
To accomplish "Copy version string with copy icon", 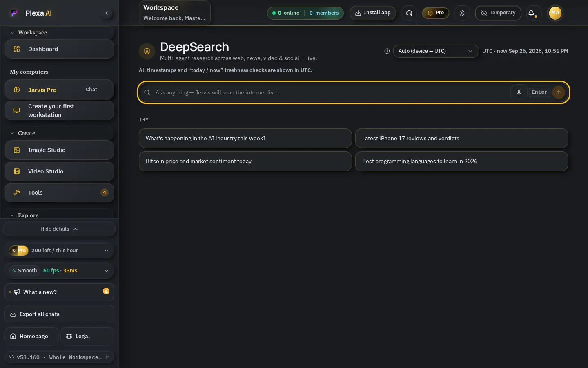I will tap(107, 357).
